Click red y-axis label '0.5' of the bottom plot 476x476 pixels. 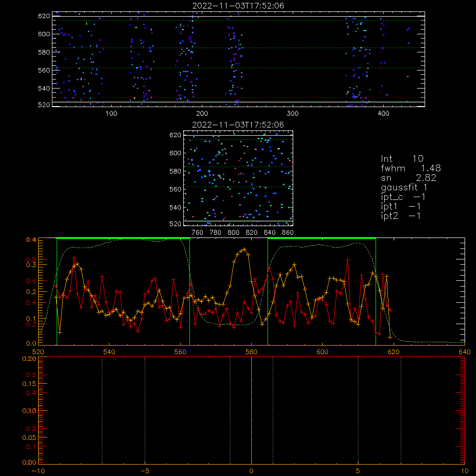(x=31, y=375)
